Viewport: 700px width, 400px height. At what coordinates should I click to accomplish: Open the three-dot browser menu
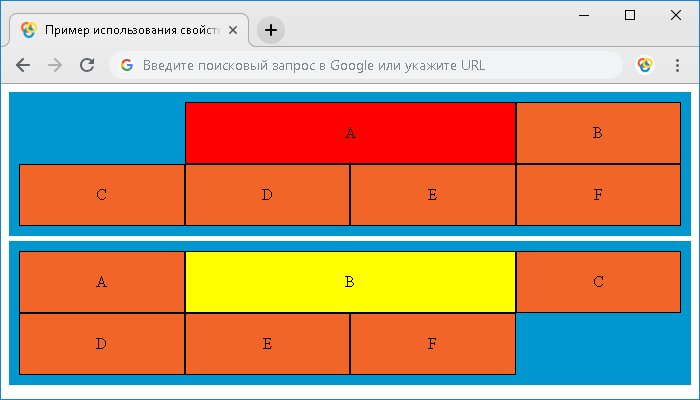pyautogui.click(x=677, y=65)
